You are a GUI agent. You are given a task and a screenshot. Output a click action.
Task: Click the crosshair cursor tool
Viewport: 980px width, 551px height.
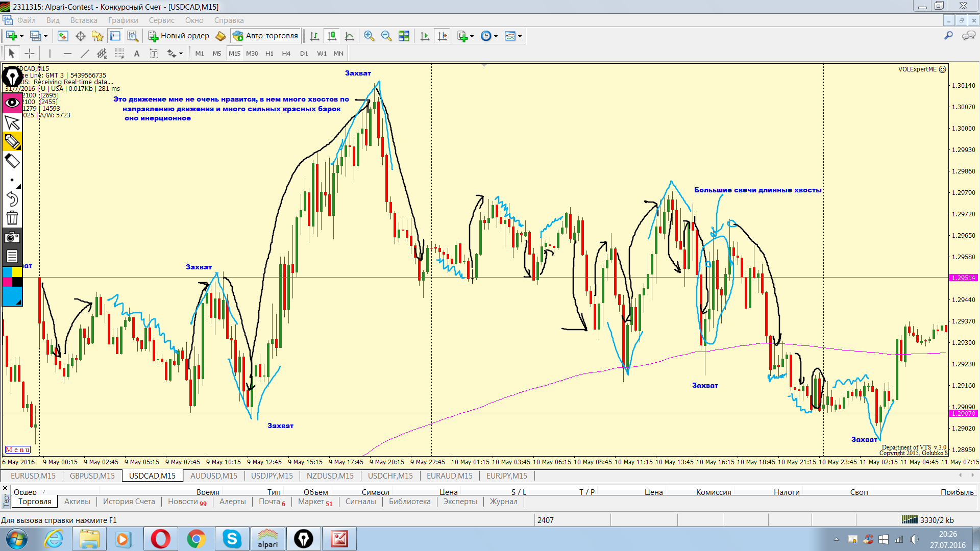pos(30,54)
